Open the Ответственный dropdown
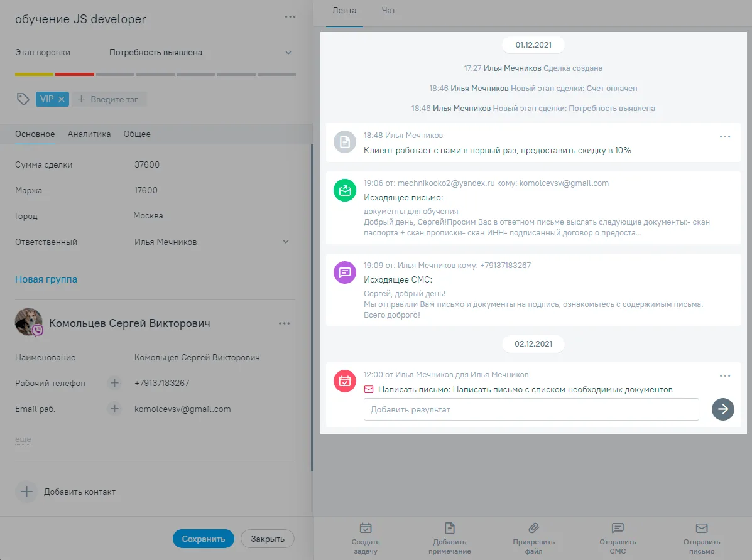The width and height of the screenshot is (752, 560). click(x=286, y=242)
